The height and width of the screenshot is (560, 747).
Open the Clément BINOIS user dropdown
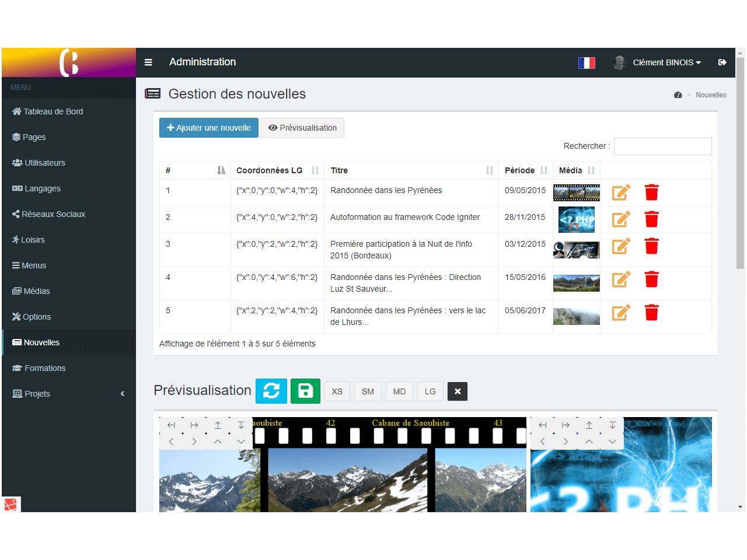tap(666, 62)
